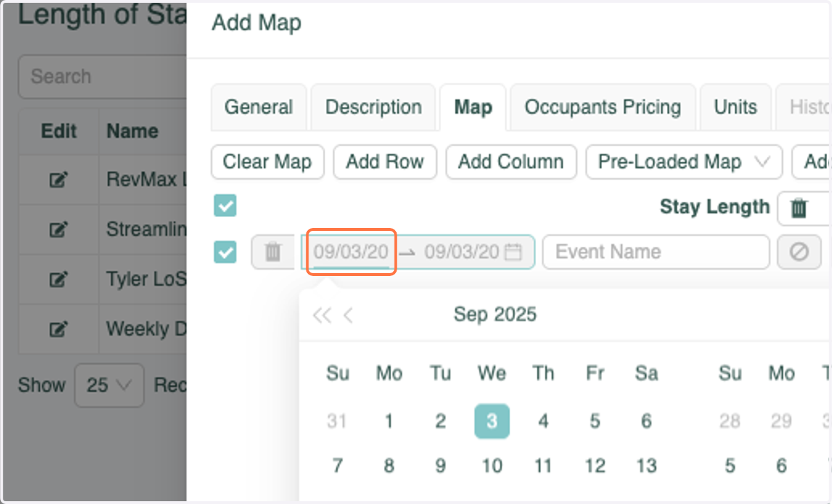Click the Add Column button
This screenshot has height=504, width=832.
[511, 162]
